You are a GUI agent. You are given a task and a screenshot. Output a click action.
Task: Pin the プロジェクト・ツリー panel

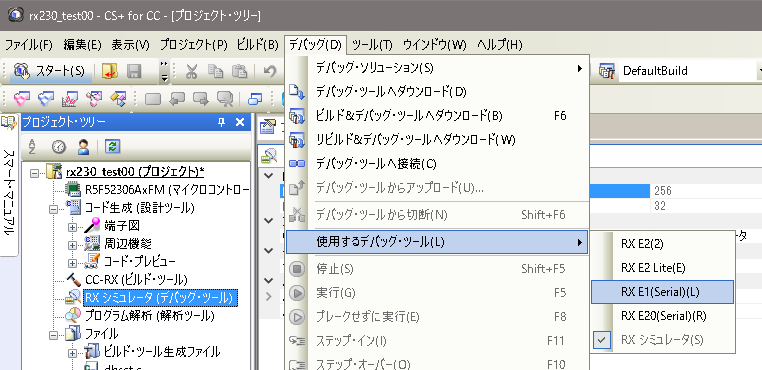click(221, 123)
